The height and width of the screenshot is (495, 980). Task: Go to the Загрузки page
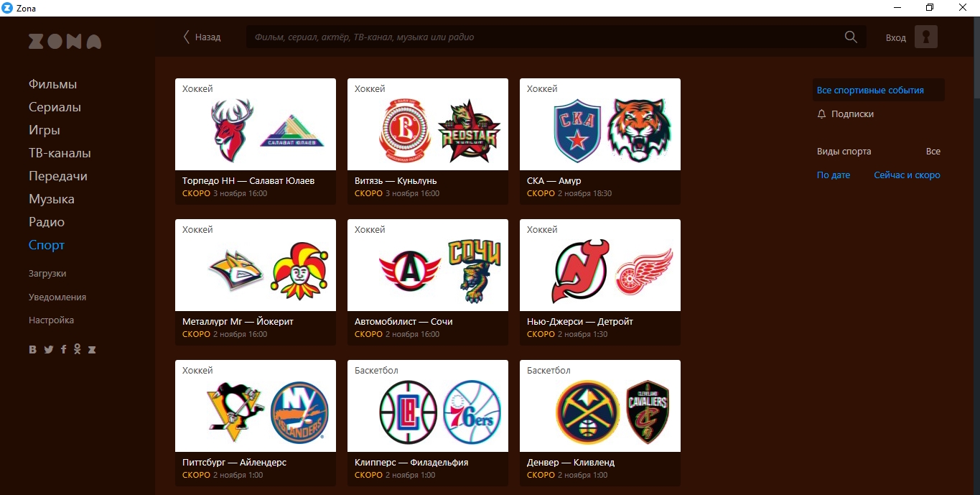pos(47,274)
